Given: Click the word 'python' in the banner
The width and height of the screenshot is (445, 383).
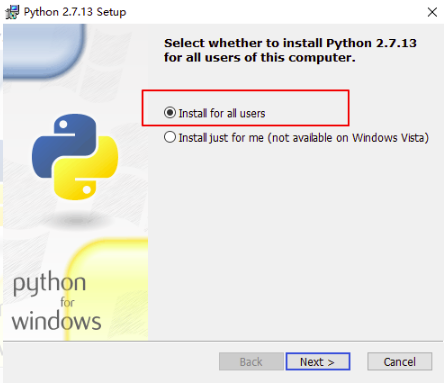Looking at the screenshot, I should point(49,284).
